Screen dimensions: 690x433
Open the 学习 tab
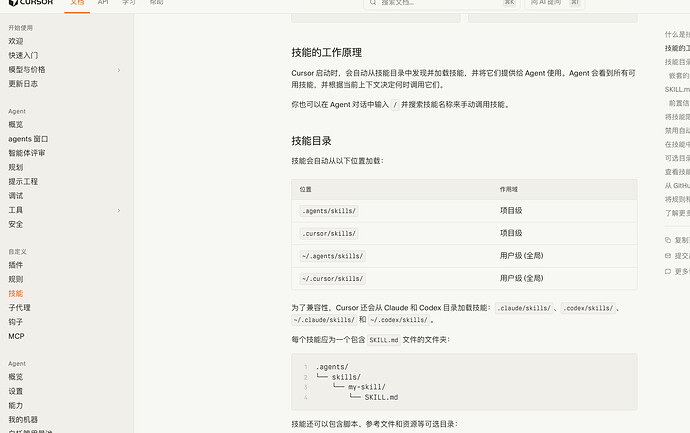129,3
